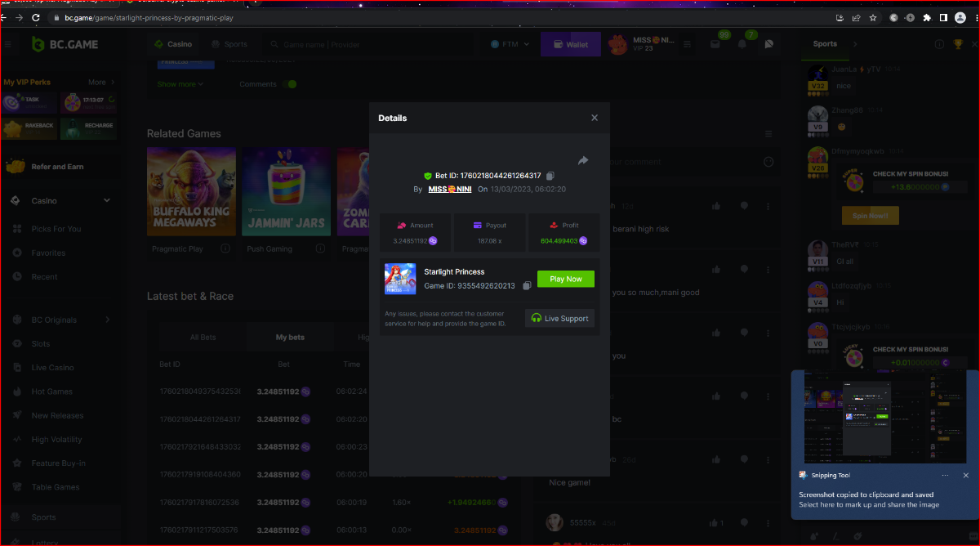The image size is (980, 546).
Task: Click the share arrow icon in Details
Action: click(583, 161)
